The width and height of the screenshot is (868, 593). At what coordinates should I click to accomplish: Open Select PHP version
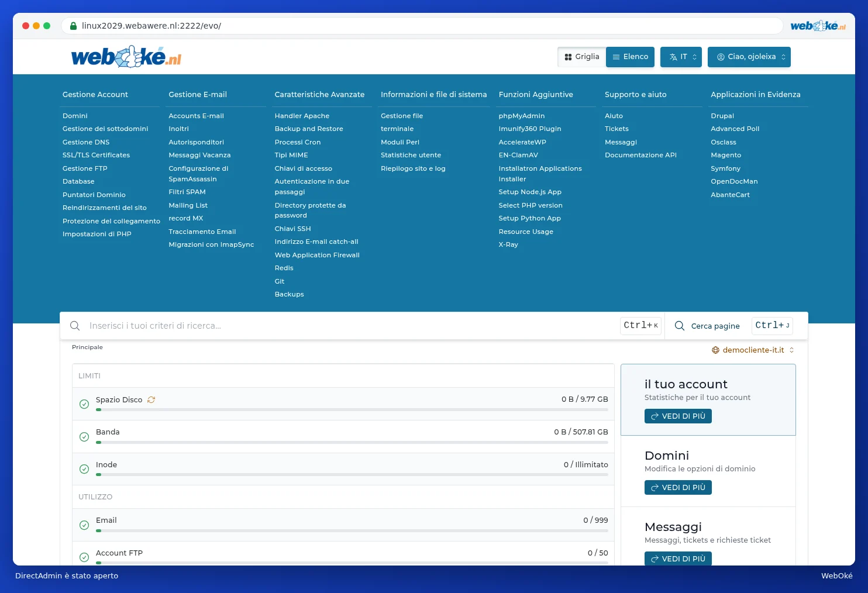click(531, 205)
